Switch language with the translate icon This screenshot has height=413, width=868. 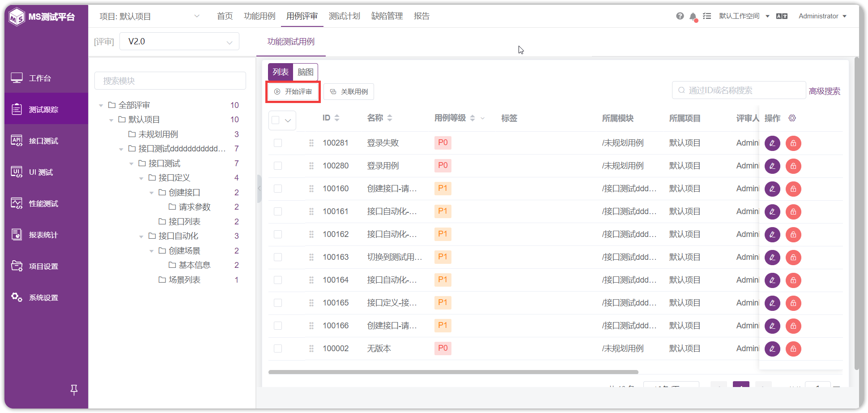782,16
